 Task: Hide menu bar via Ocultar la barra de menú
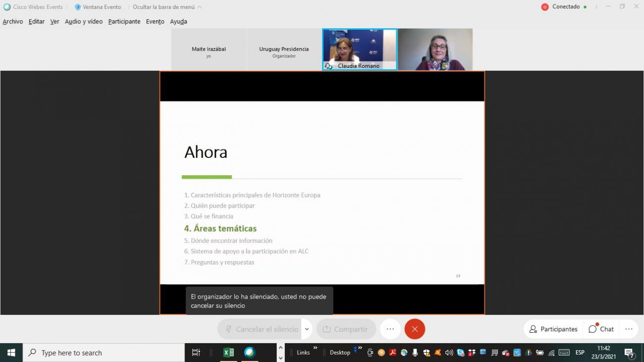coord(167,7)
